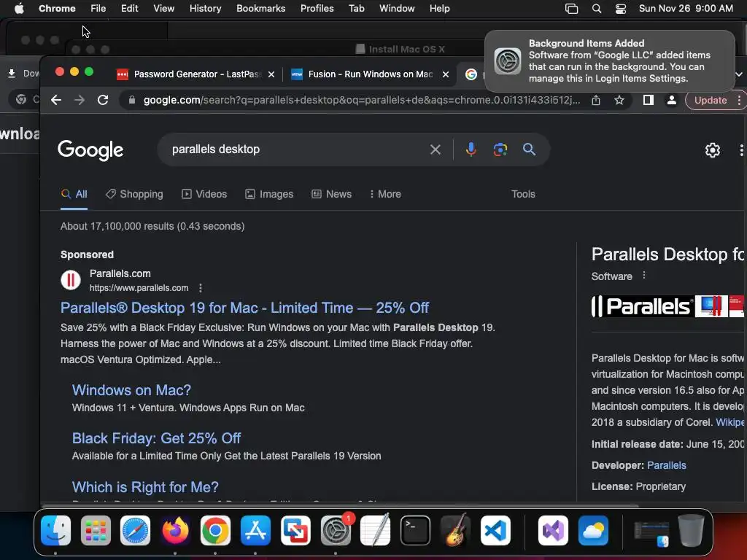747x560 pixels.
Task: Clear the search box with the X icon
Action: pyautogui.click(x=435, y=149)
